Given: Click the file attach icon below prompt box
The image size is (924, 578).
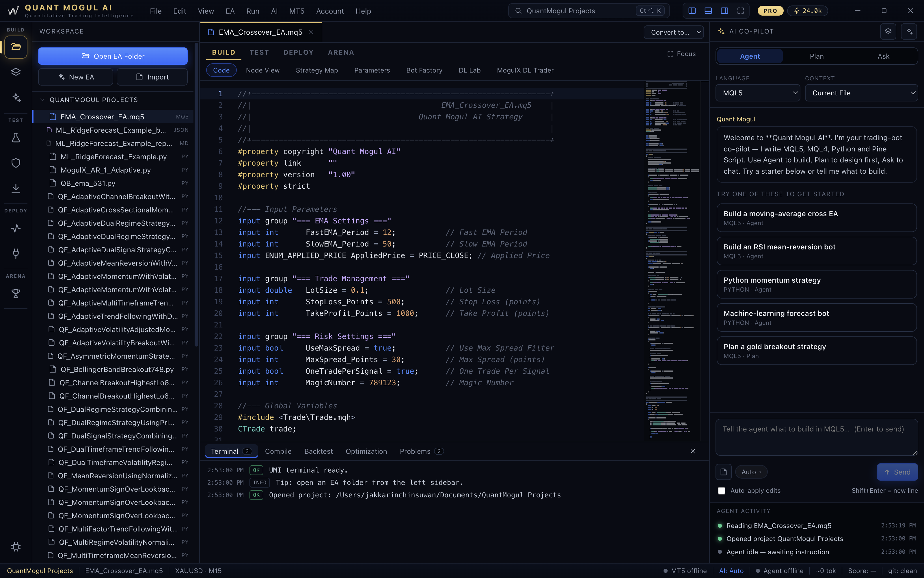Looking at the screenshot, I should 723,472.
